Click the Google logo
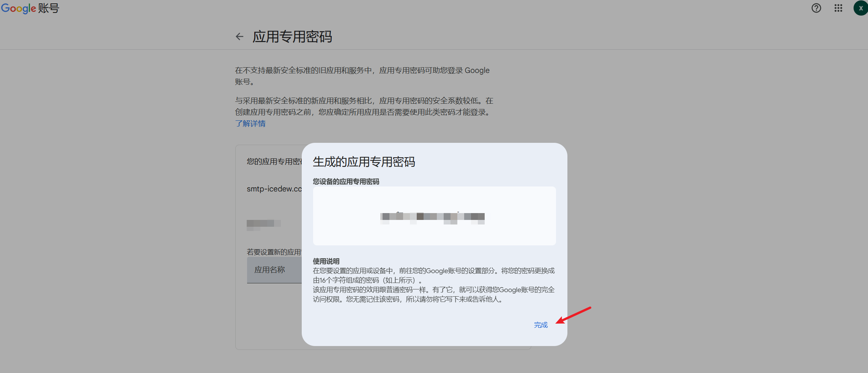This screenshot has height=373, width=868. point(18,8)
